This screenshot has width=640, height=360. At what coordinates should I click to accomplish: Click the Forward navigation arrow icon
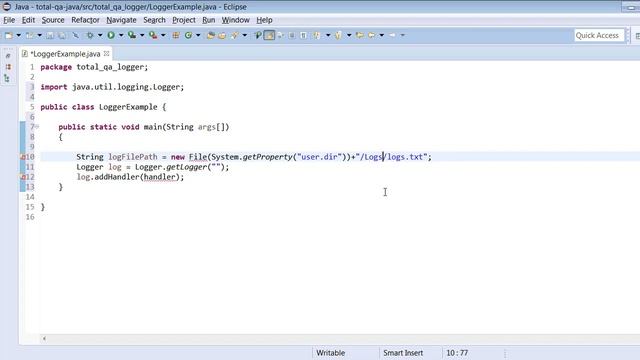click(x=392, y=36)
